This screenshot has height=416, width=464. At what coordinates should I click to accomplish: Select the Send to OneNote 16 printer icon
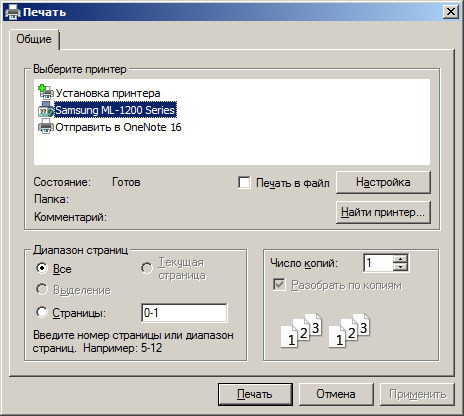coord(46,127)
